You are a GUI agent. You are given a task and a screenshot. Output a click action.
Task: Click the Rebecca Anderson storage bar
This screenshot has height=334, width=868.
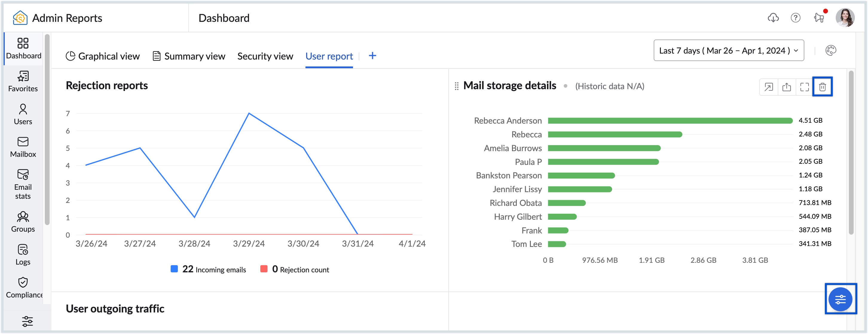click(x=670, y=121)
